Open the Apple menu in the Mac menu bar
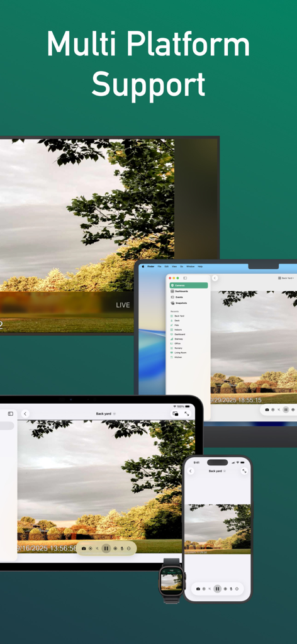 (143, 266)
